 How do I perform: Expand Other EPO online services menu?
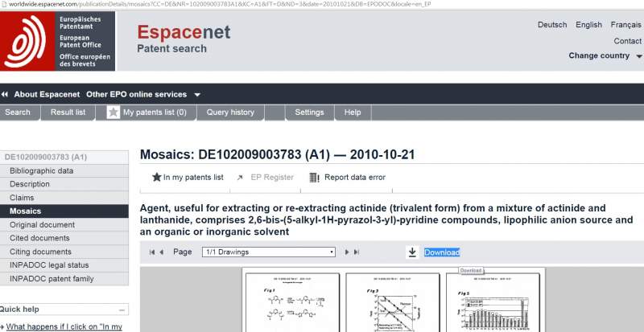(x=197, y=95)
